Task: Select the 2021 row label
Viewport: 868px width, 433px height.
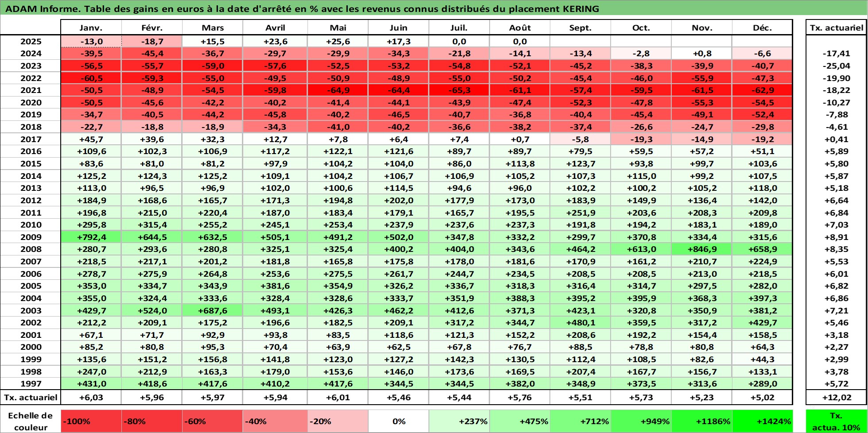Action: [x=31, y=90]
